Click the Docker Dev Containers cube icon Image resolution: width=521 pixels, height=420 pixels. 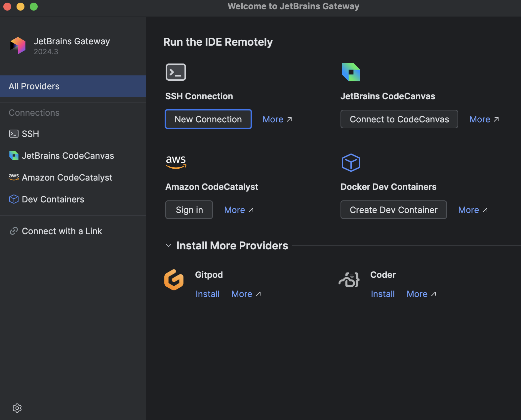point(351,163)
